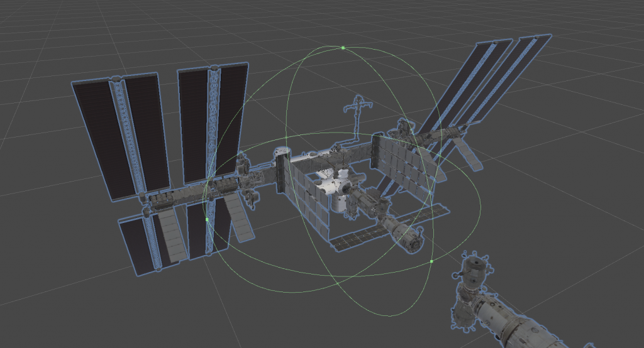Click the topmost green sphere gizmo handle

(x=343, y=48)
